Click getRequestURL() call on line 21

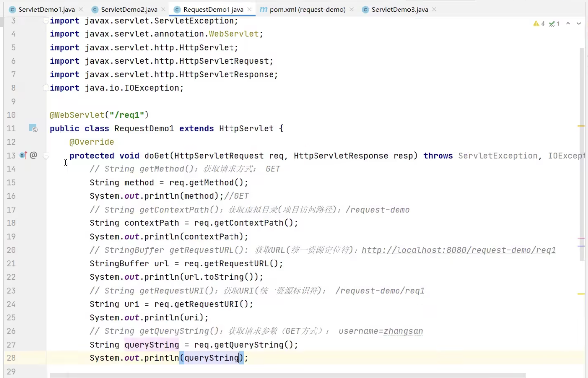pos(241,264)
